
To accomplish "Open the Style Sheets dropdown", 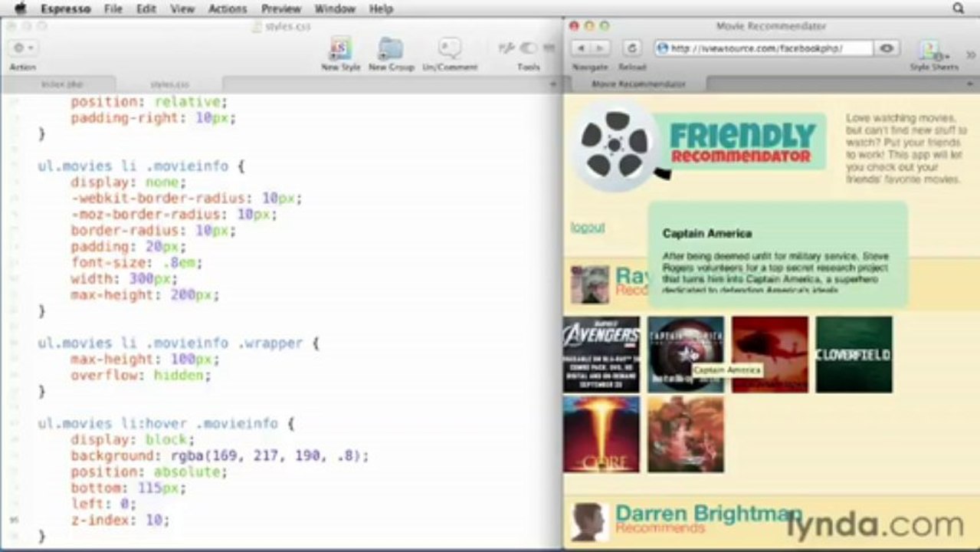I will [x=935, y=51].
